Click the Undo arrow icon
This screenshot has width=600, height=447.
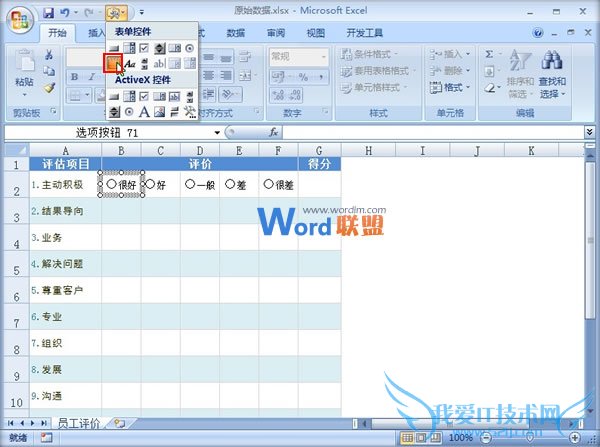(x=64, y=13)
